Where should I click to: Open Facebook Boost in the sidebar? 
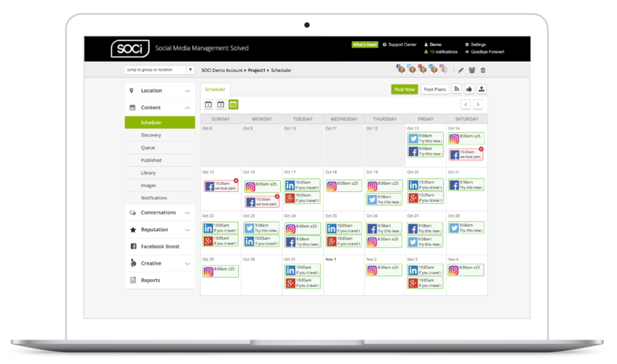pyautogui.click(x=160, y=247)
